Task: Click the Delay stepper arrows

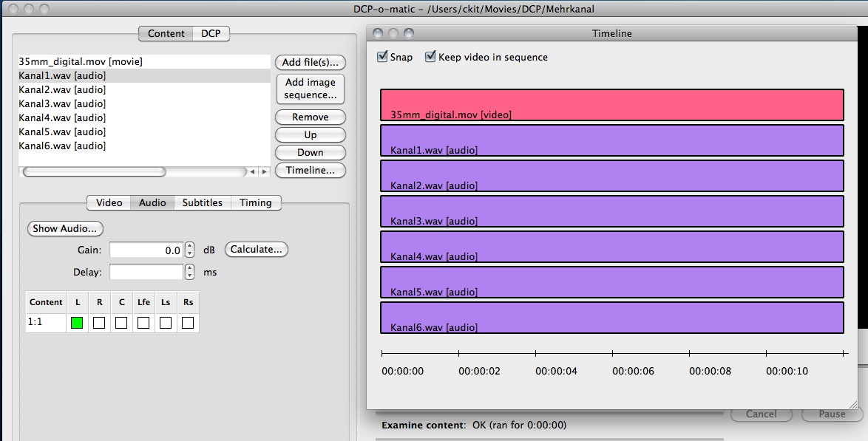Action: pyautogui.click(x=190, y=273)
